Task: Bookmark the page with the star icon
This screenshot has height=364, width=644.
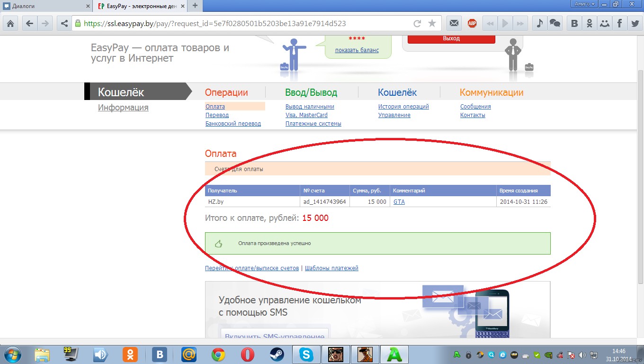Action: tap(432, 23)
